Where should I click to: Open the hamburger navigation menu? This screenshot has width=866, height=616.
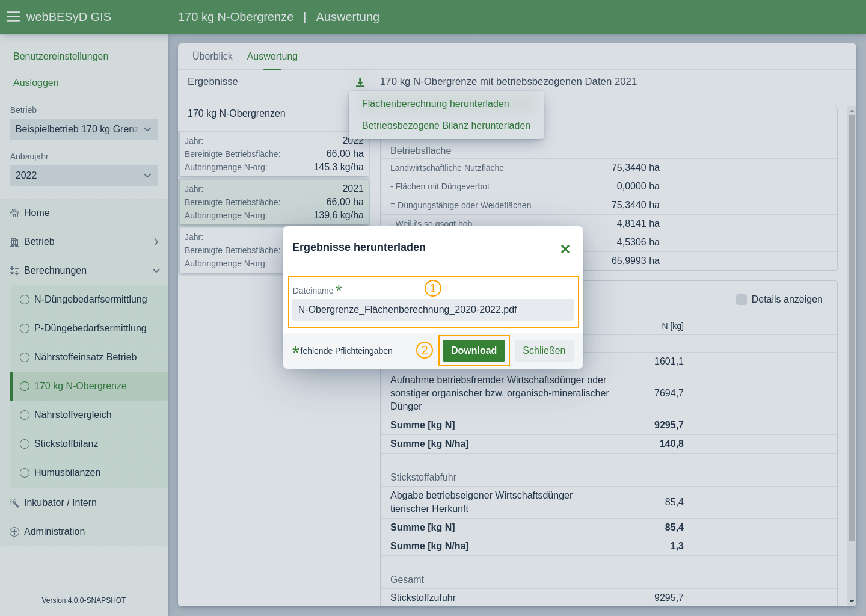(13, 17)
